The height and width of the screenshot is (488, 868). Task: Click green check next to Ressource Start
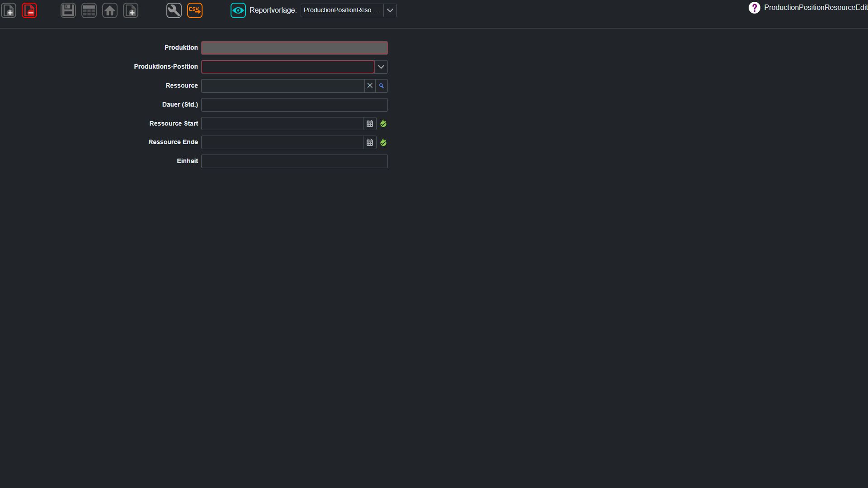pos(383,124)
